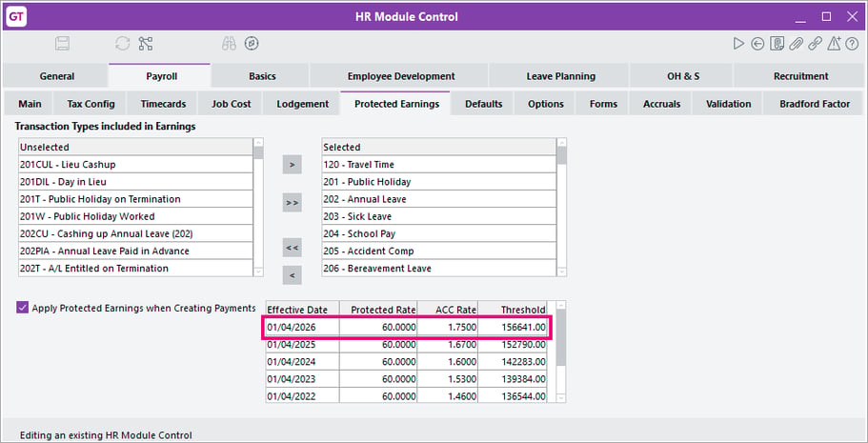The image size is (868, 443).
Task: Select 205 - Accident Comp row
Action: click(x=439, y=251)
